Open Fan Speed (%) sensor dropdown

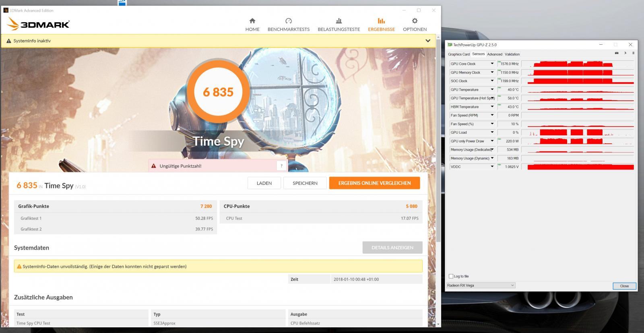point(492,124)
